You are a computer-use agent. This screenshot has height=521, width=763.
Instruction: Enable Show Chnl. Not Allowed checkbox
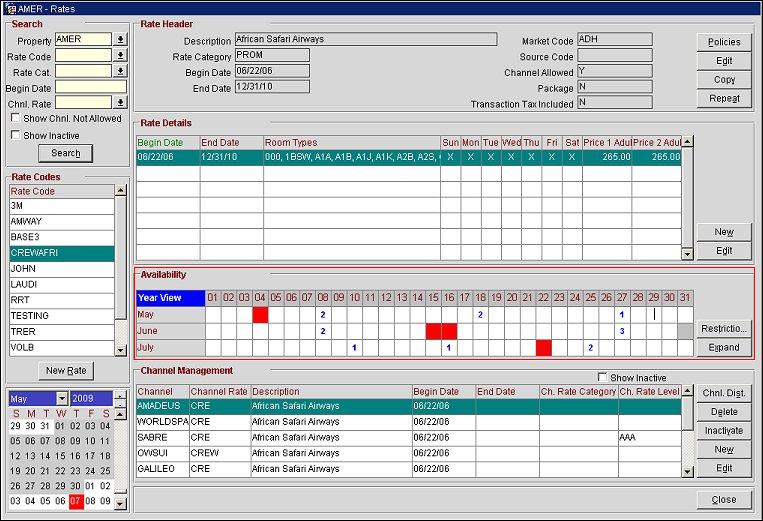pos(15,119)
